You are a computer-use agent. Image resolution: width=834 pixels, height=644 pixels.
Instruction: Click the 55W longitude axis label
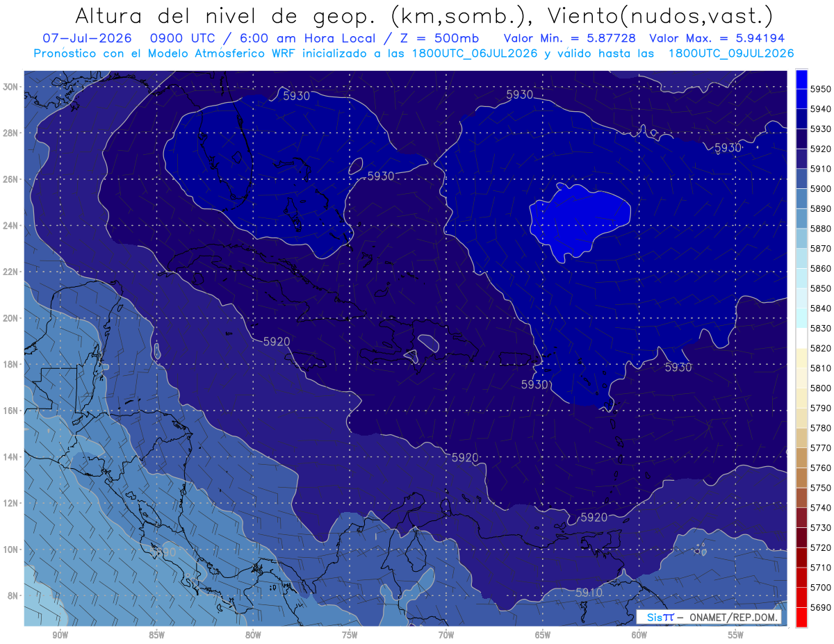(x=736, y=636)
